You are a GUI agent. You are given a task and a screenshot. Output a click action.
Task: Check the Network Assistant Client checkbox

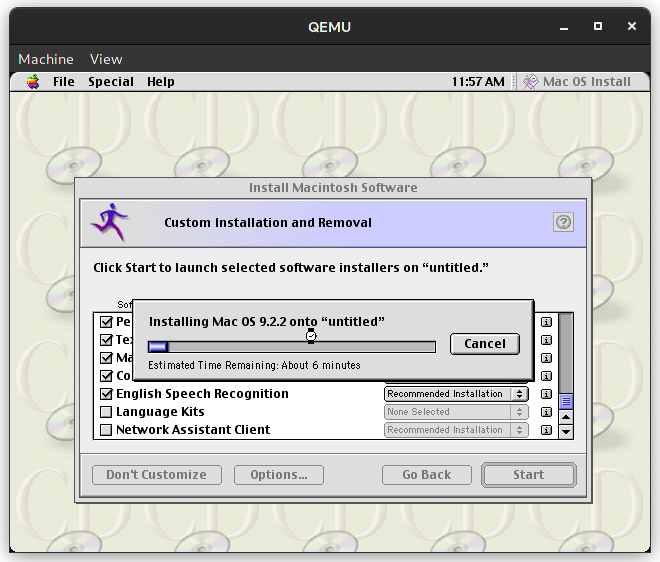pyautogui.click(x=106, y=430)
